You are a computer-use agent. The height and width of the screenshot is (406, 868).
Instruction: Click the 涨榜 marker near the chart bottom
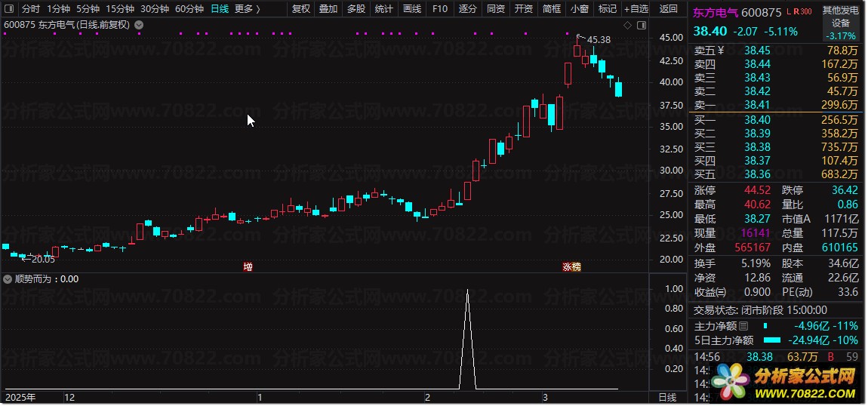[572, 267]
